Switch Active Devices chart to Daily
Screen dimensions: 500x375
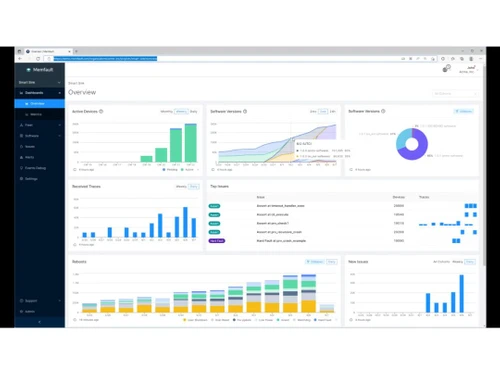coord(194,111)
